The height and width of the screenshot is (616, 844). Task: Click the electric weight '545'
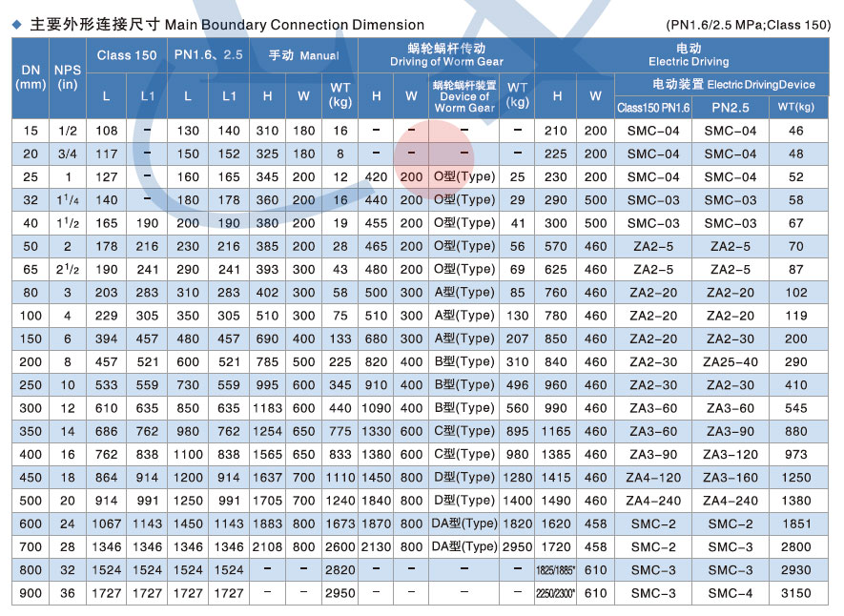coord(795,408)
